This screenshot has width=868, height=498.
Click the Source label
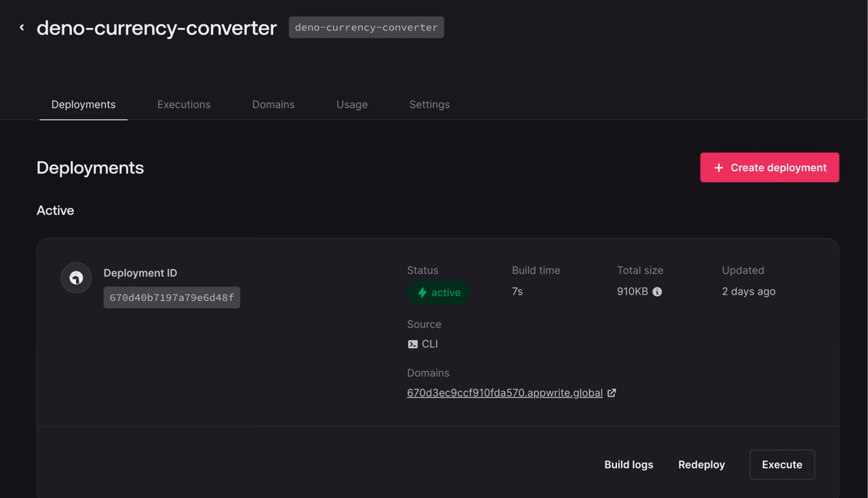(x=424, y=325)
